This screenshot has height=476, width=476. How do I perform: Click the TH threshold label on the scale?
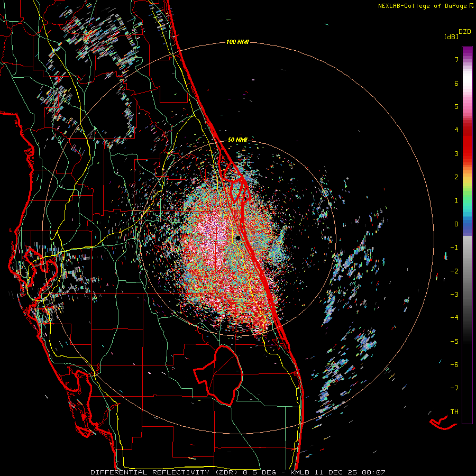[x=454, y=412]
